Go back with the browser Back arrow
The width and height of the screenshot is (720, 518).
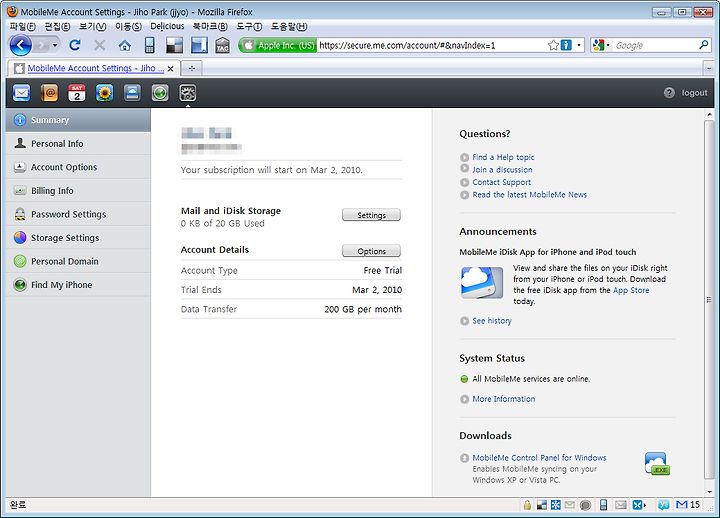[21, 45]
